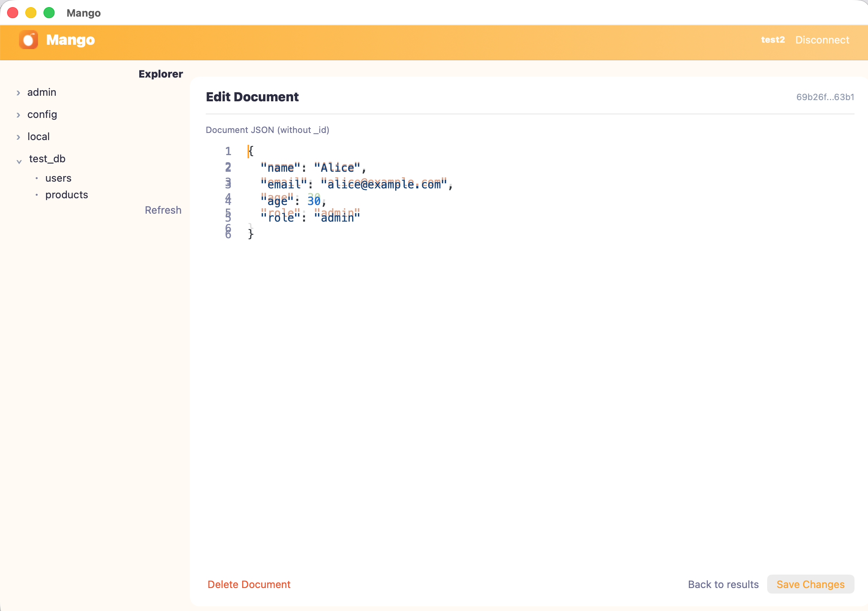Click the test2 connection name
Screen dimensions: 868x611
click(773, 40)
